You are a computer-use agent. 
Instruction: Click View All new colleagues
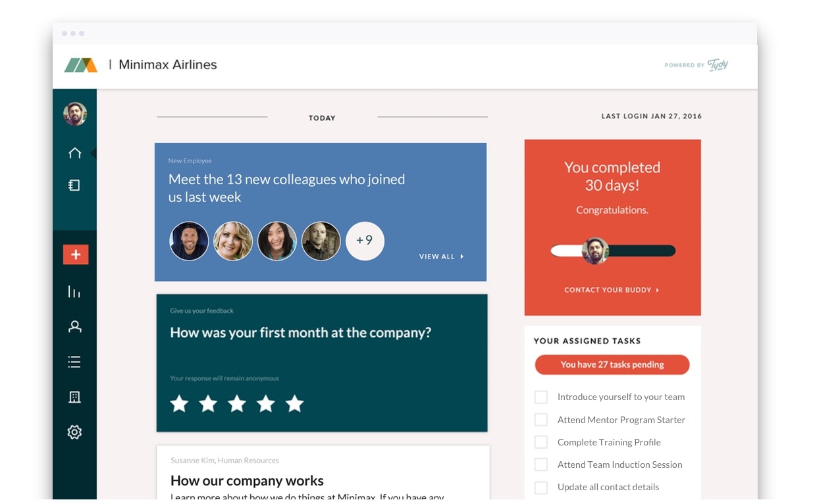pos(442,257)
